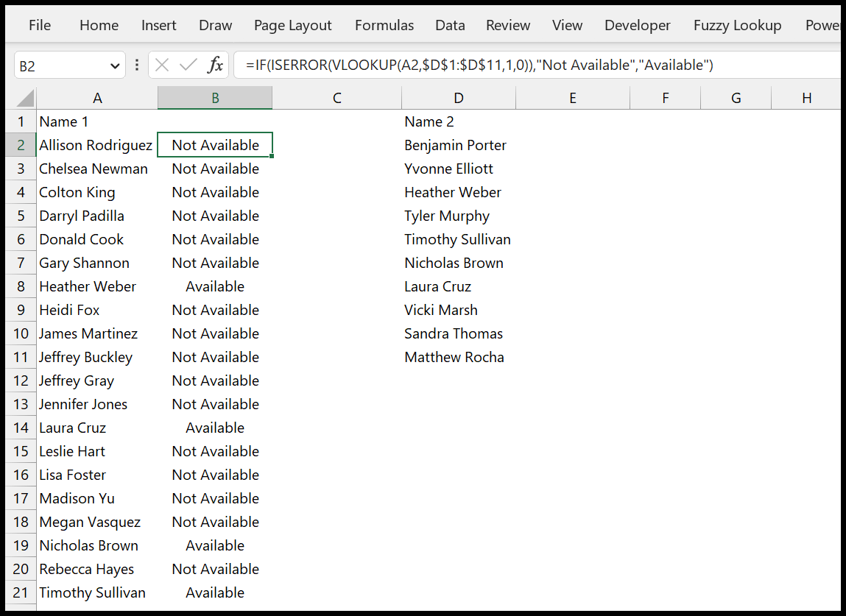Viewport: 846px width, 616px height.
Task: Expand the Name Box dropdown arrow
Action: click(115, 66)
